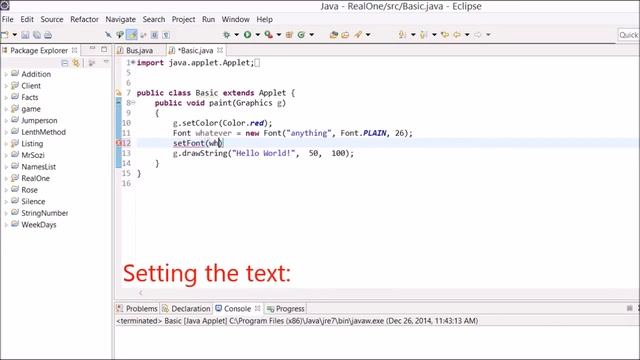
Task: Minimize the Package Explorer view
Action: click(93, 49)
